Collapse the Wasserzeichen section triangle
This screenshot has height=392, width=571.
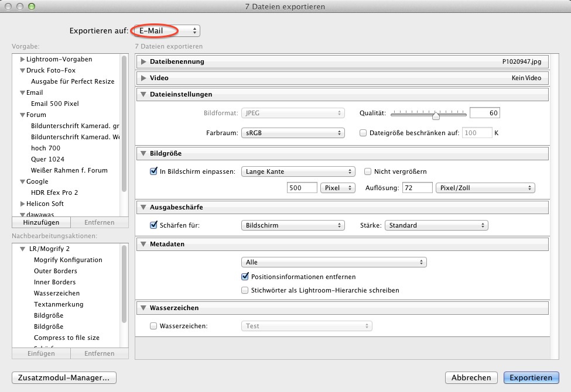point(143,308)
